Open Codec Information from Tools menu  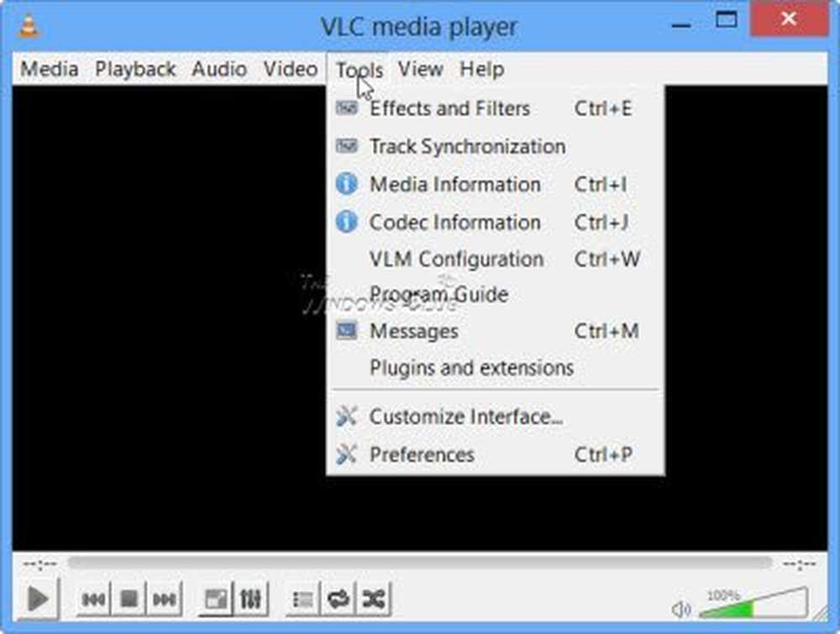click(454, 223)
